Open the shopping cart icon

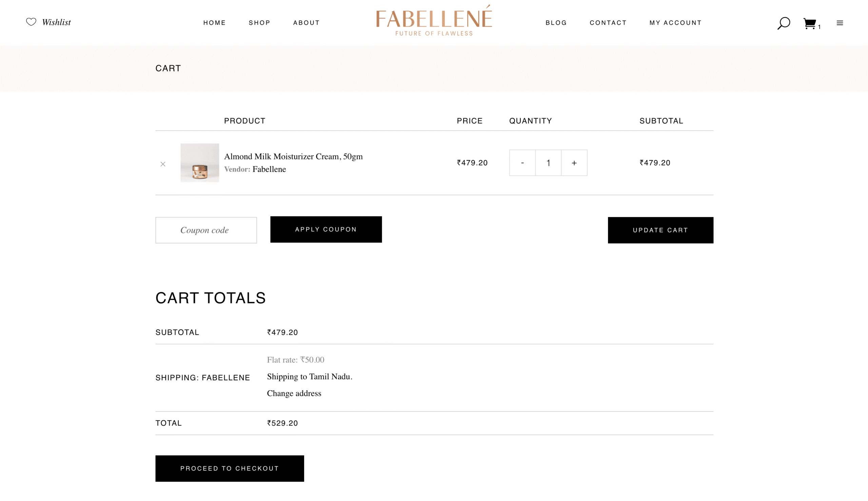pyautogui.click(x=809, y=23)
